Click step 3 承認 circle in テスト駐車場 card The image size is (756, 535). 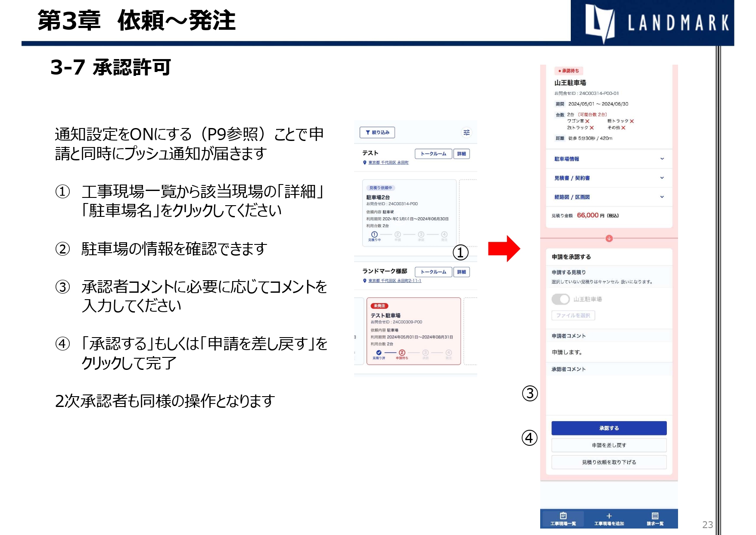425,353
